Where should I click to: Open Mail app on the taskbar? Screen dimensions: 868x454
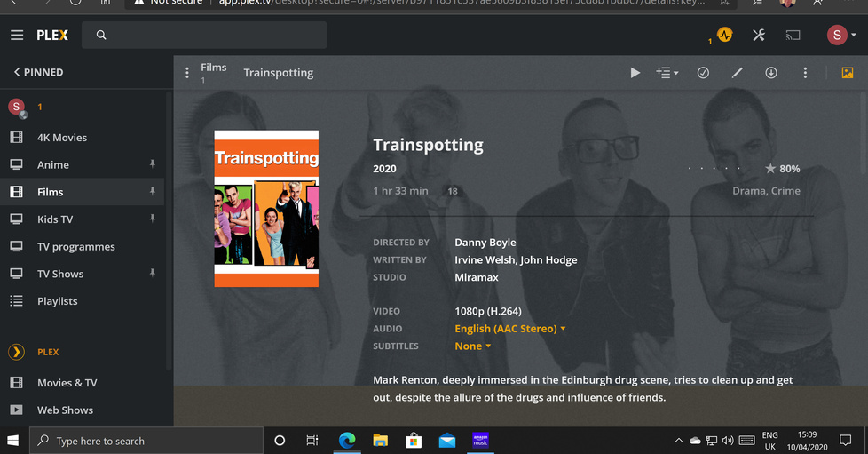pos(446,441)
